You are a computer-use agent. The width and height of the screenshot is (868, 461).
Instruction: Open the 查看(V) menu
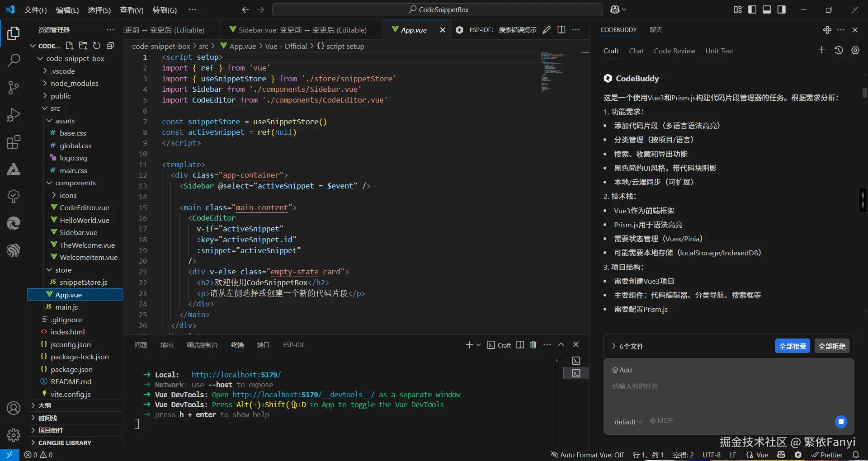pyautogui.click(x=132, y=9)
